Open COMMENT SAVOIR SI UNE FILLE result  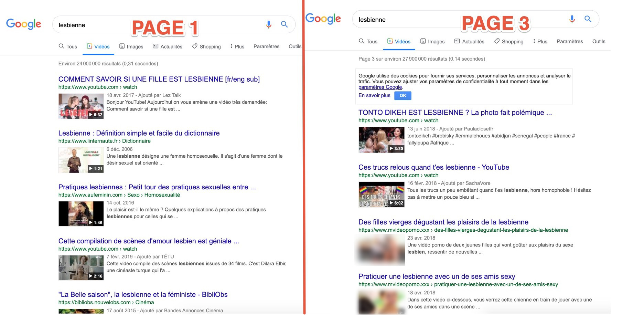point(159,79)
